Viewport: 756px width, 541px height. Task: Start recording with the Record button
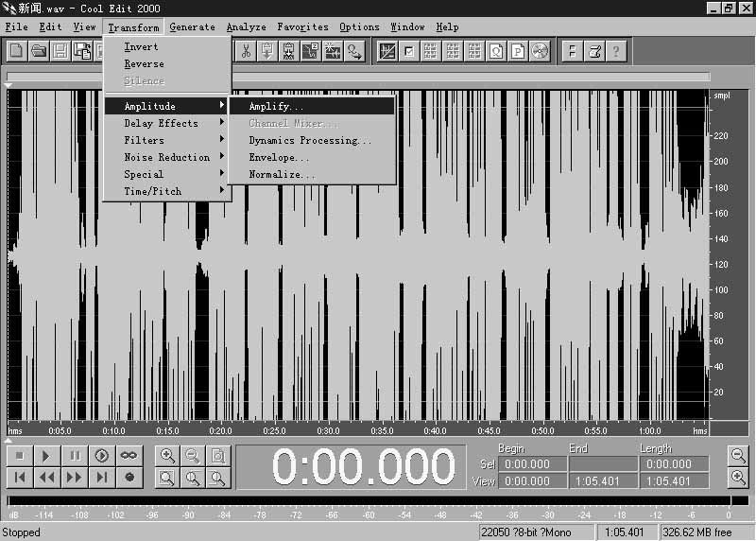pyautogui.click(x=129, y=478)
